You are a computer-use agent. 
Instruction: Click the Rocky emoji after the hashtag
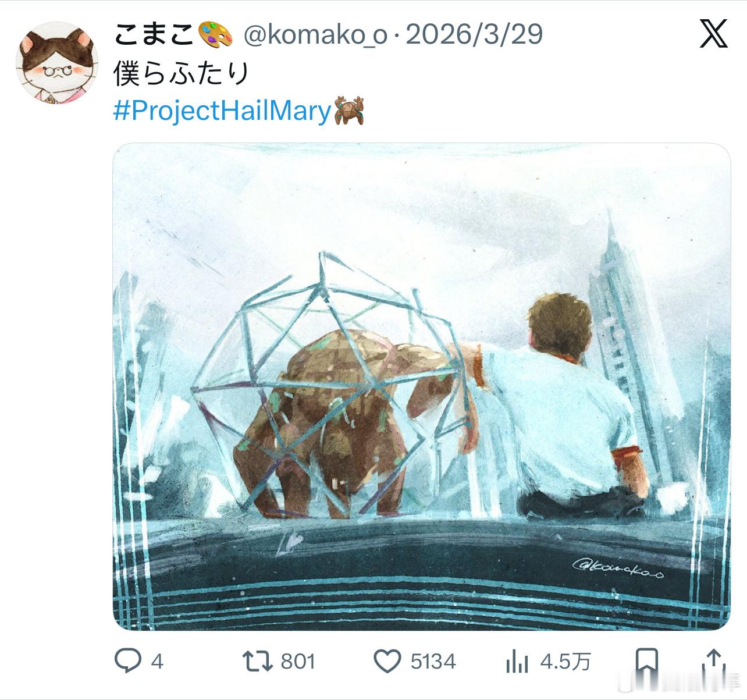349,111
